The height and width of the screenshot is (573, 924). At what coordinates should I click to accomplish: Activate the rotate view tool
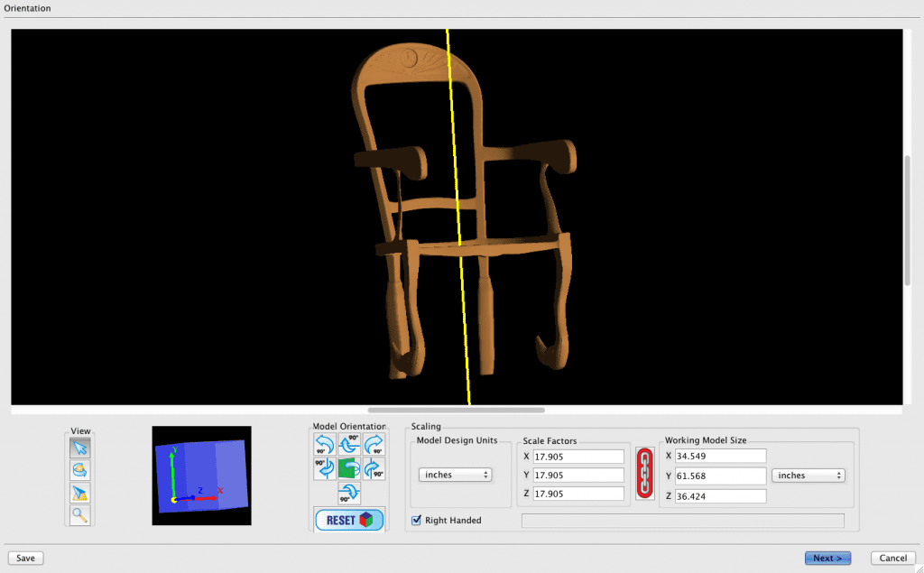[x=80, y=470]
